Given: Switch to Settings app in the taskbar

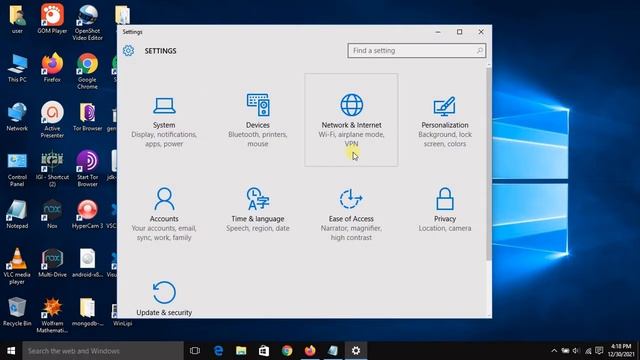Looking at the screenshot, I should 356,351.
